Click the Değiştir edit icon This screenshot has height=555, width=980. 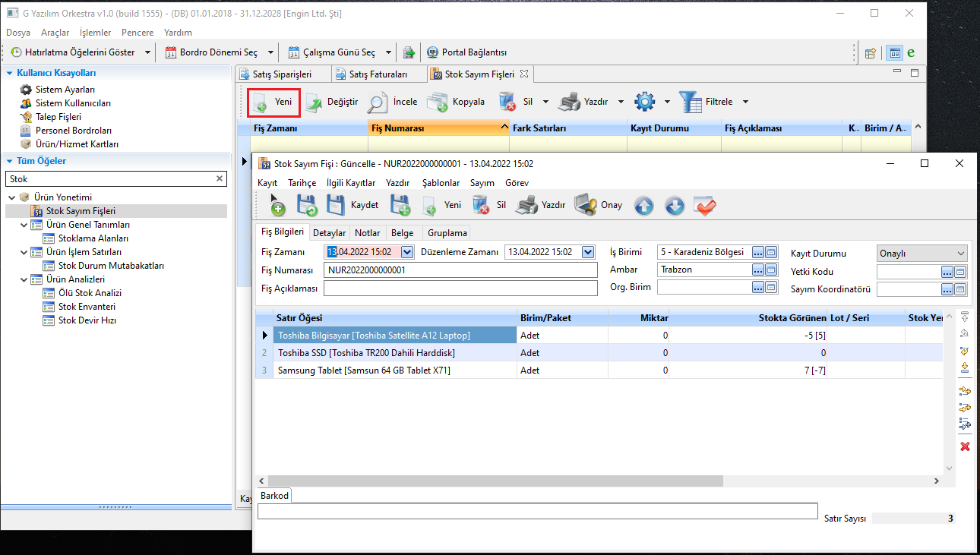tap(314, 102)
